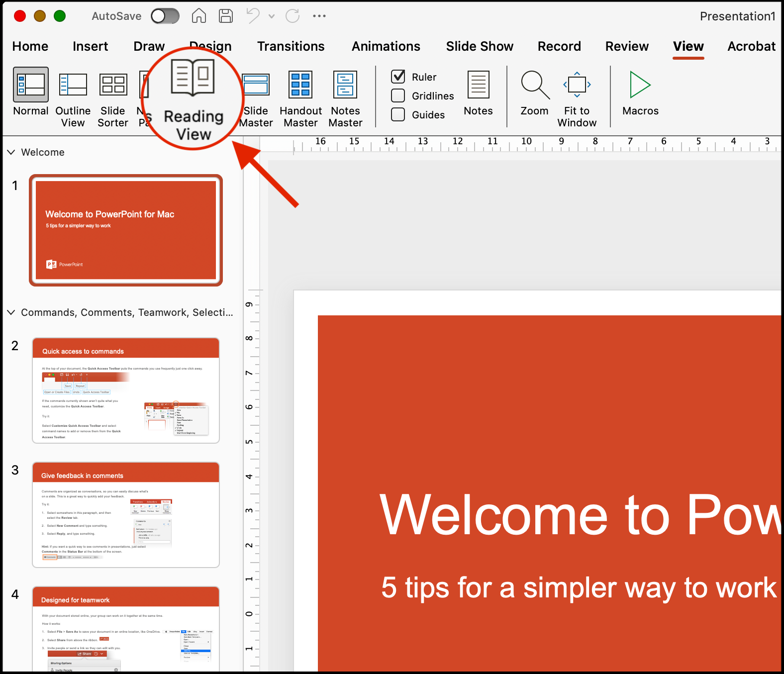Enable the Gridlines checkbox

(x=398, y=96)
